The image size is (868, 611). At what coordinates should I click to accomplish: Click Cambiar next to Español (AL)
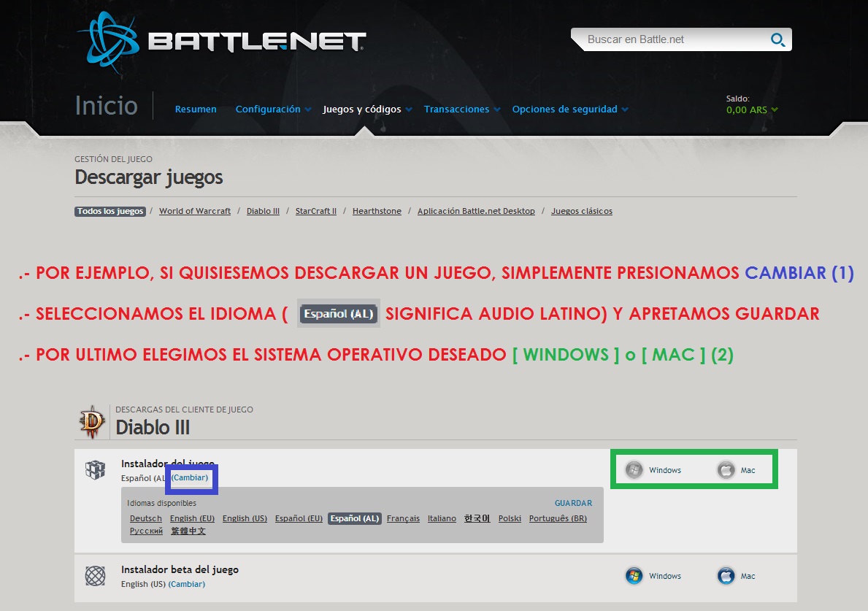(x=190, y=477)
